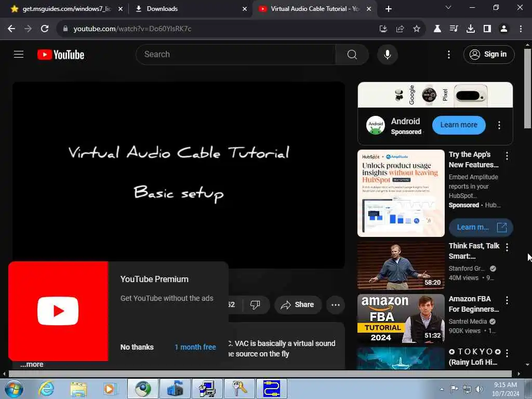Viewport: 532px width, 399px height.
Task: Open the volume speaker tray icon
Action: click(x=479, y=389)
